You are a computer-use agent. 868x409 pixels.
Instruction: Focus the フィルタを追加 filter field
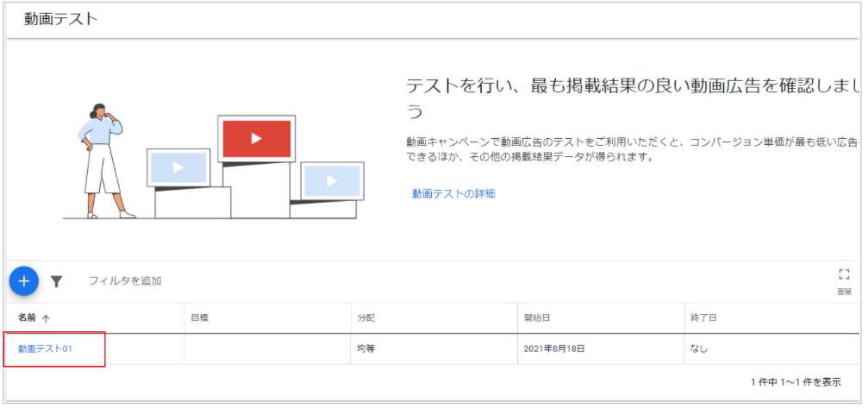pos(125,281)
